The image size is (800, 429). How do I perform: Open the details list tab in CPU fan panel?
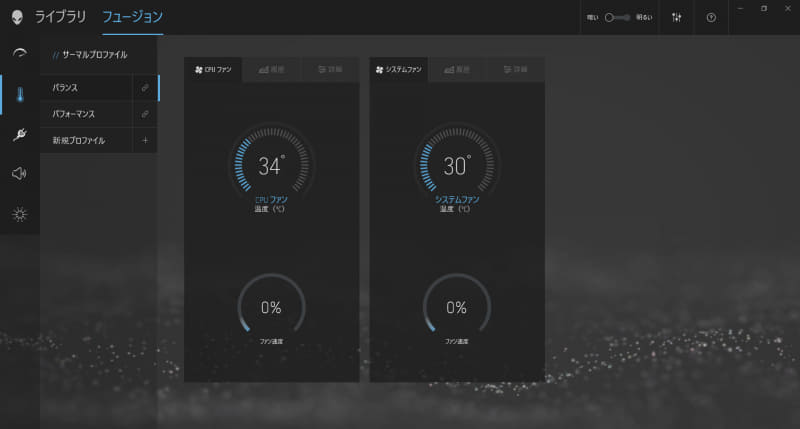[330, 69]
